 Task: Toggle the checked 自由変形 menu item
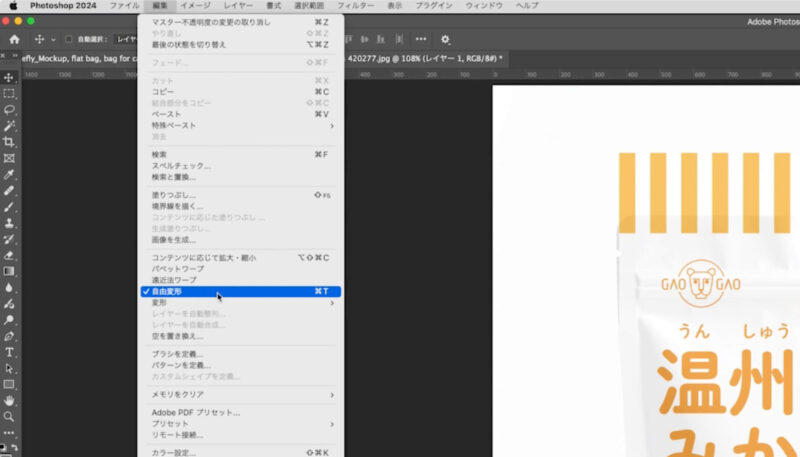(x=241, y=292)
